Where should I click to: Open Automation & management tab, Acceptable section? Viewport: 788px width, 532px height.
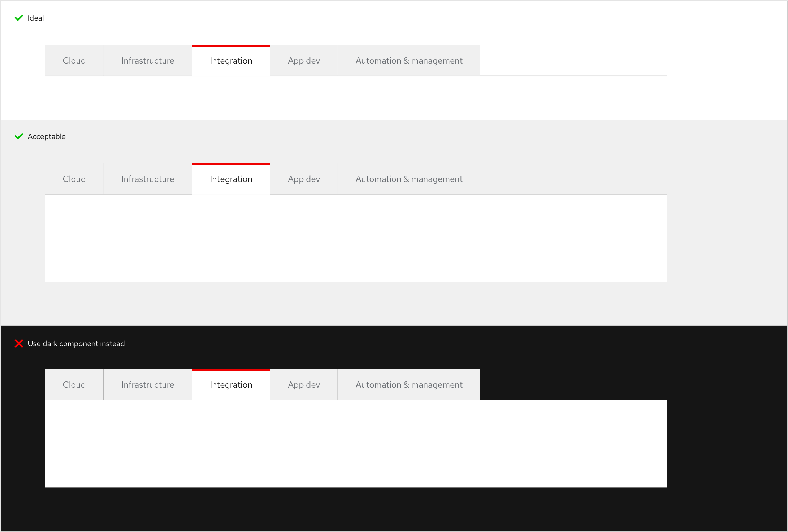409,179
